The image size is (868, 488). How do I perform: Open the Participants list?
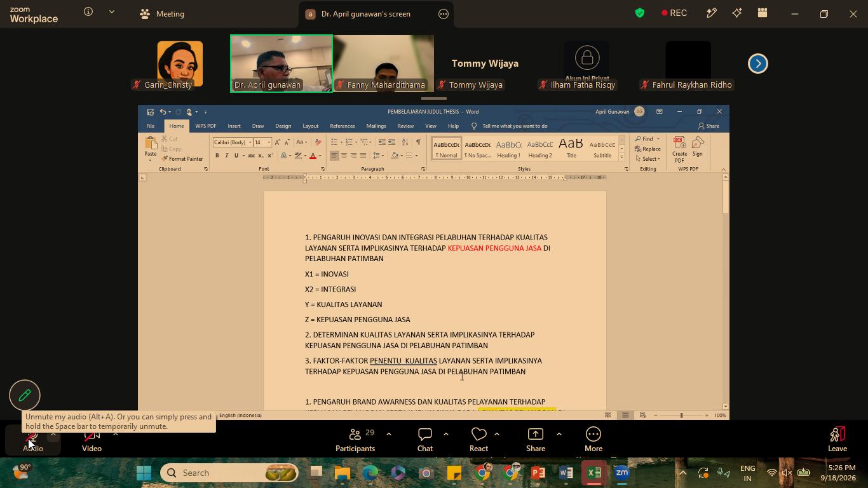tap(355, 440)
